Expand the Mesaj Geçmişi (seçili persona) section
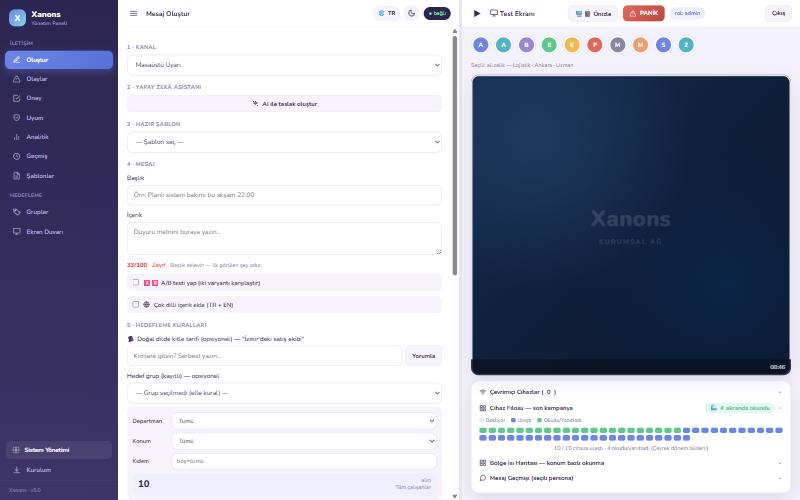The height and width of the screenshot is (500, 800). [631, 478]
